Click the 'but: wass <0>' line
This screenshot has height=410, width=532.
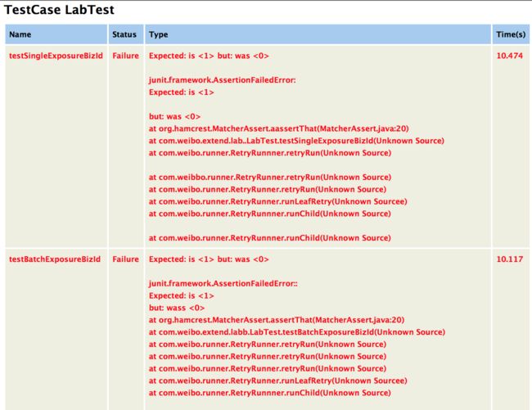coord(177,308)
